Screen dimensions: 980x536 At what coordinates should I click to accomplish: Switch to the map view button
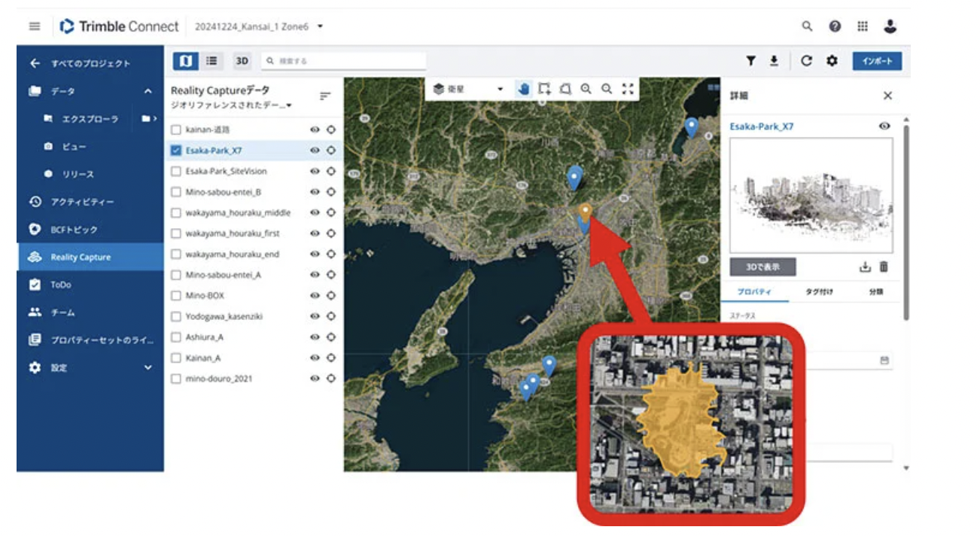186,61
